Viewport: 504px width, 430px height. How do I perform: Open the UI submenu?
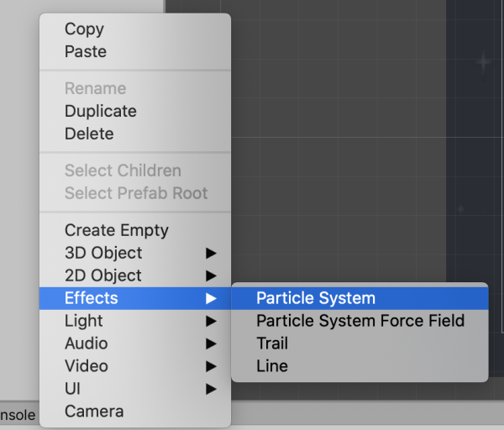pos(73,389)
